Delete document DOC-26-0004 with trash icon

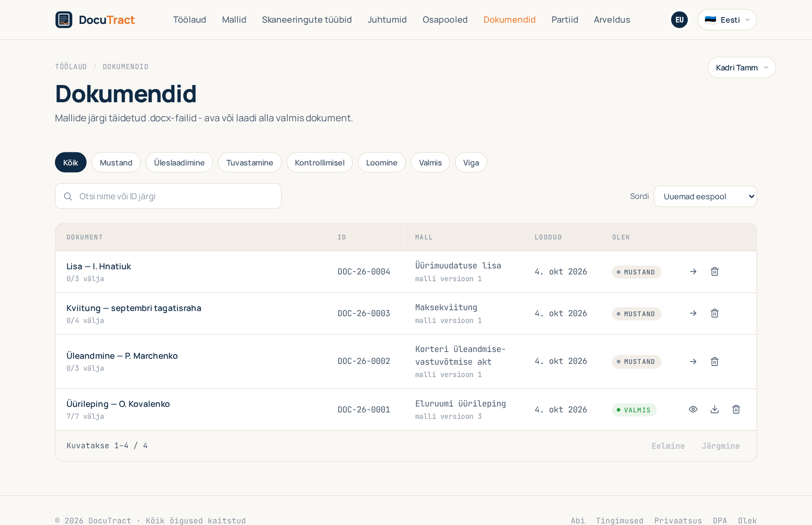(x=714, y=272)
